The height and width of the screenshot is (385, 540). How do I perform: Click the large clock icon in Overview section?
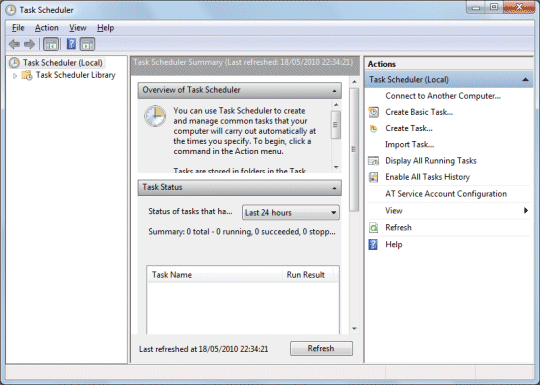pos(155,116)
